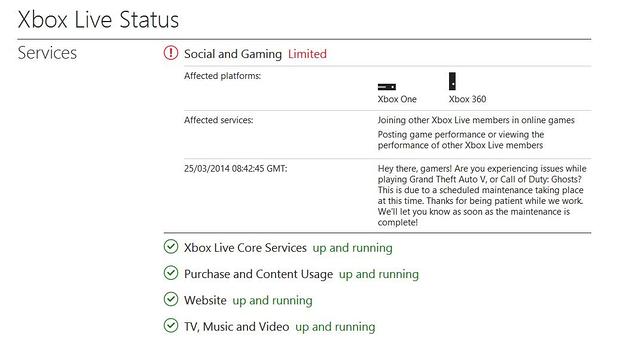Image resolution: width=620 pixels, height=360 pixels.
Task: Click the green checkmark for Xbox Live Core Services
Action: coord(171,246)
